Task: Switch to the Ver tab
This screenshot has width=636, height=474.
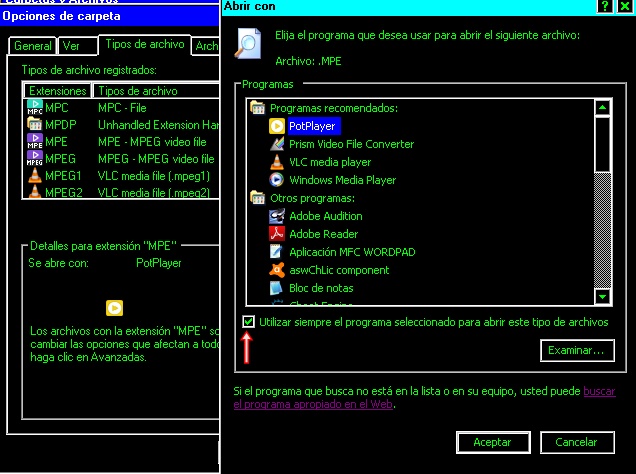Action: [x=78, y=46]
